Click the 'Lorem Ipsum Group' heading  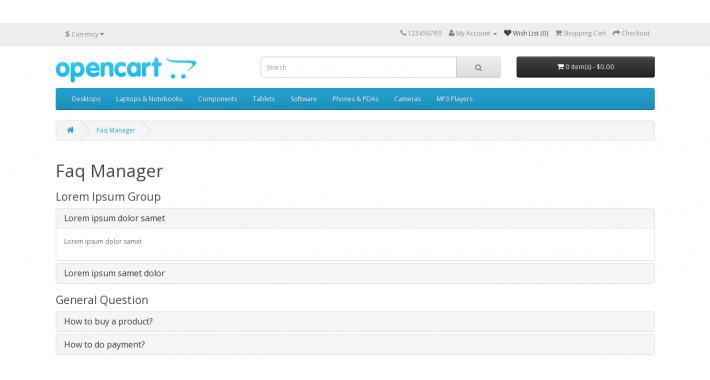pyautogui.click(x=108, y=197)
